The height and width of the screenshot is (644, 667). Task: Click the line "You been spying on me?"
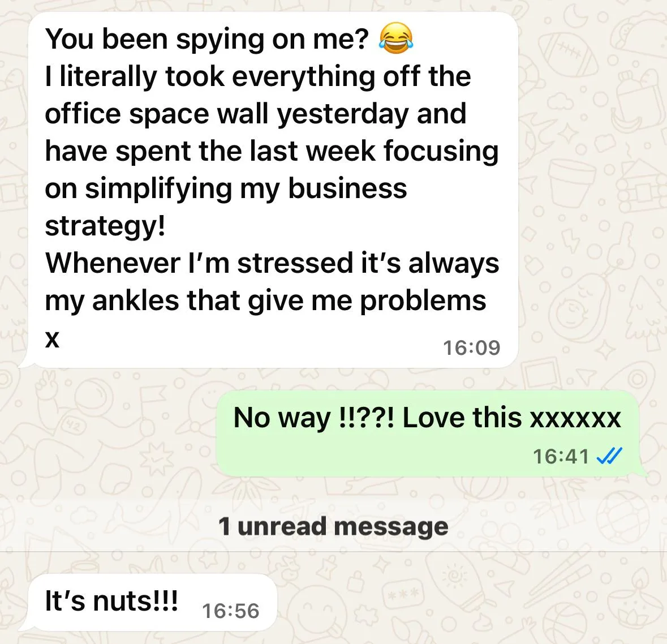(206, 39)
